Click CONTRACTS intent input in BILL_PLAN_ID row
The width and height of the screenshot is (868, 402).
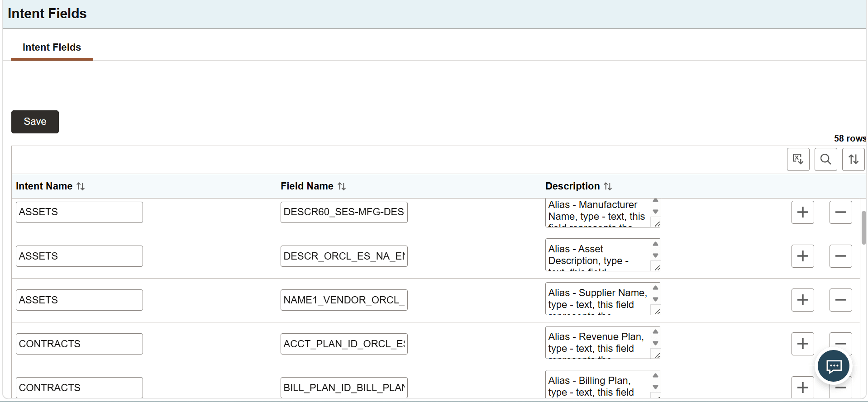click(79, 388)
